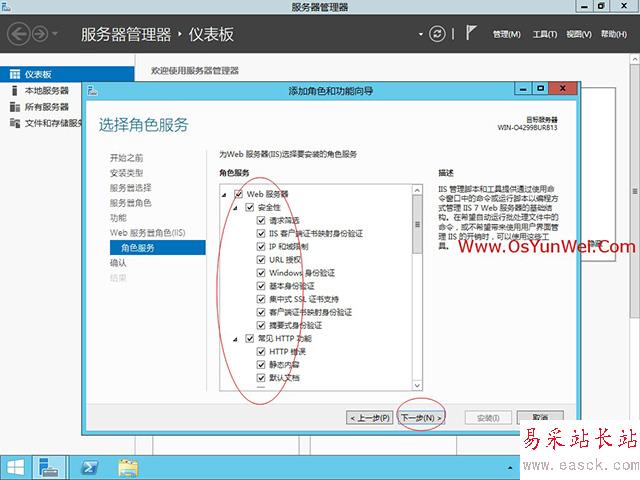Image resolution: width=640 pixels, height=480 pixels.
Task: Select the 本地服务器 icon in sidebar
Action: coord(15,90)
